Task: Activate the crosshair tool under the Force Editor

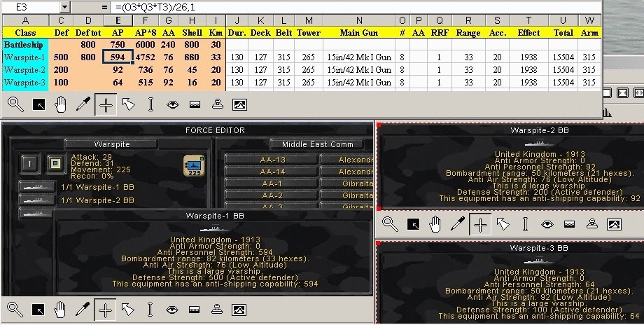Action: pos(105,310)
